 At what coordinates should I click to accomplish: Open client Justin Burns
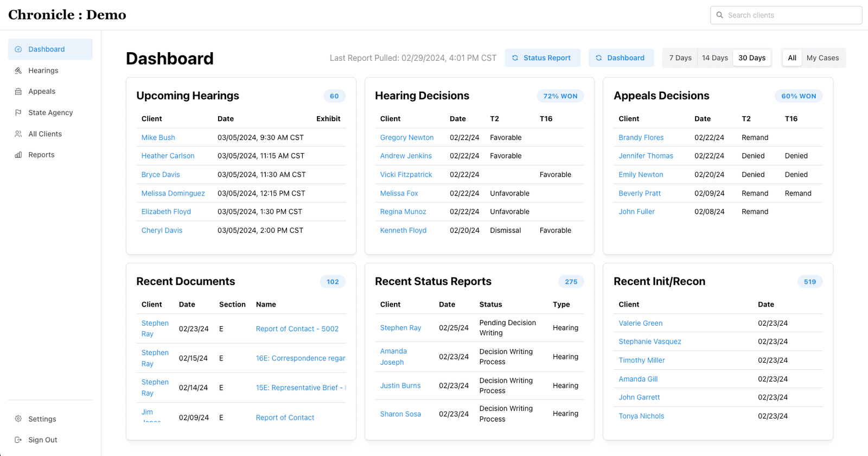[x=400, y=386]
